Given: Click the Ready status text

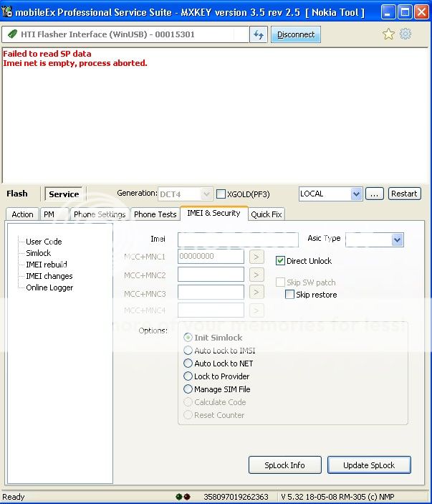Looking at the screenshot, I should [x=14, y=497].
